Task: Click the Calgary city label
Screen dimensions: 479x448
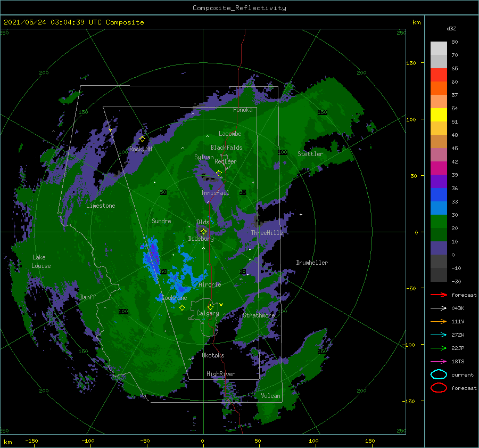Action: [x=208, y=313]
